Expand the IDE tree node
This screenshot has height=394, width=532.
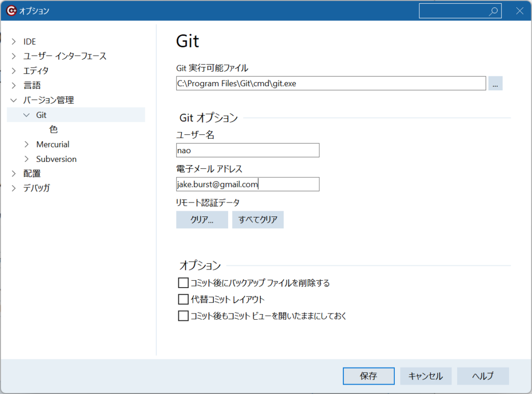pyautogui.click(x=14, y=42)
